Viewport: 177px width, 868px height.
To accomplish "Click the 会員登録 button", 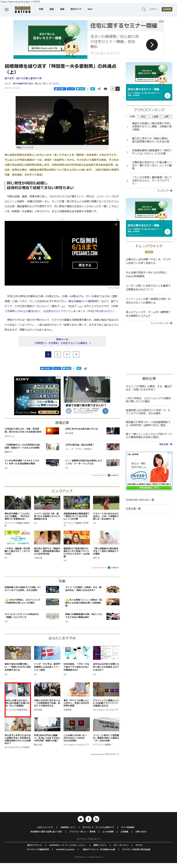I will (x=167, y=9).
